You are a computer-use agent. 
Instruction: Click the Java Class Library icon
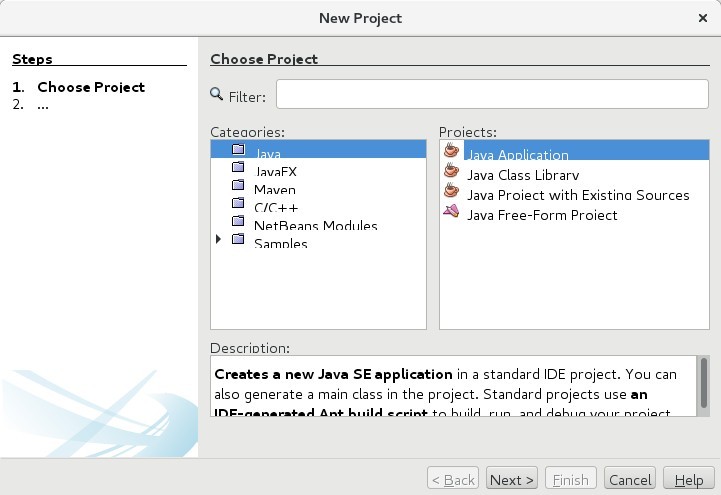(452, 172)
